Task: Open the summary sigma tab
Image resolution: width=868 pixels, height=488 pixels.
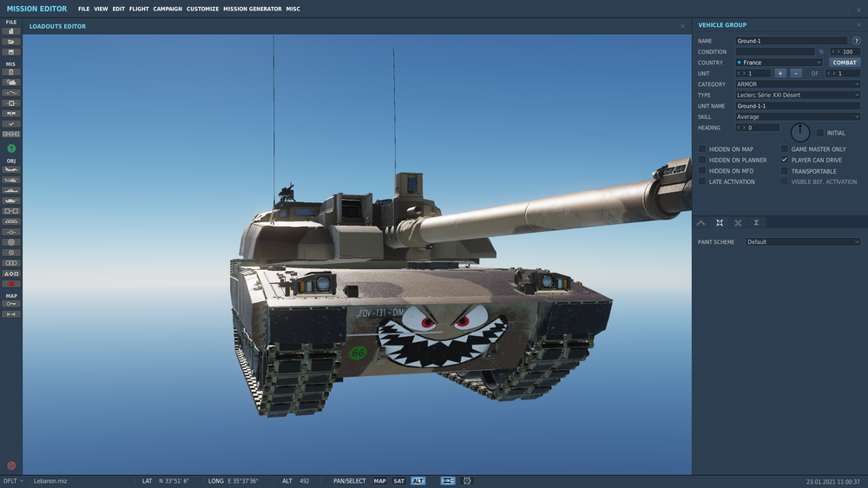Action: [x=756, y=222]
